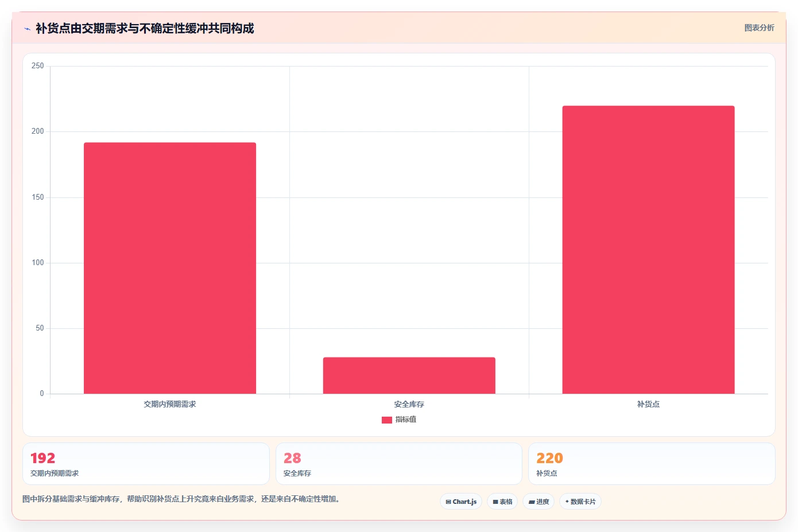Viewport: 798px width, 532px height.
Task: Click the 图表分析 label in the header
Action: [x=759, y=28]
